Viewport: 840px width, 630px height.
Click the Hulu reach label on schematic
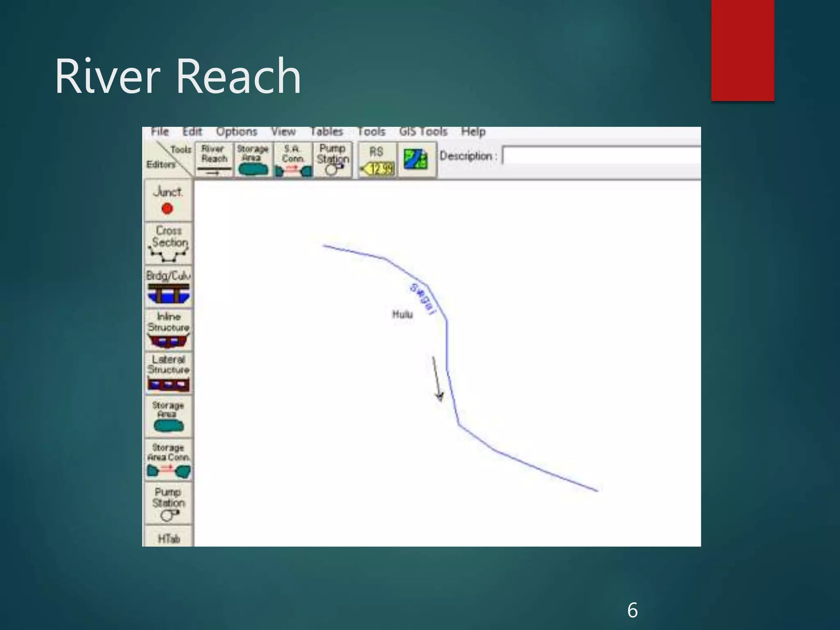coord(402,315)
